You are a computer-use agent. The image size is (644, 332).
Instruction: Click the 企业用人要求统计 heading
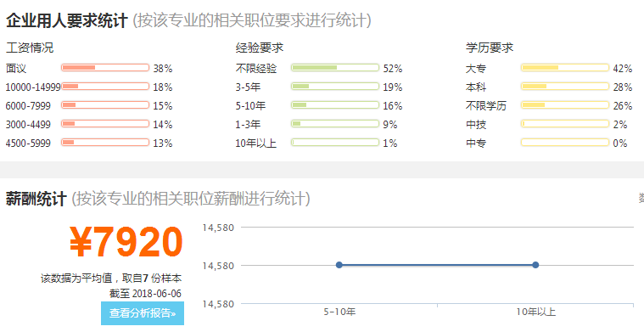click(x=67, y=20)
